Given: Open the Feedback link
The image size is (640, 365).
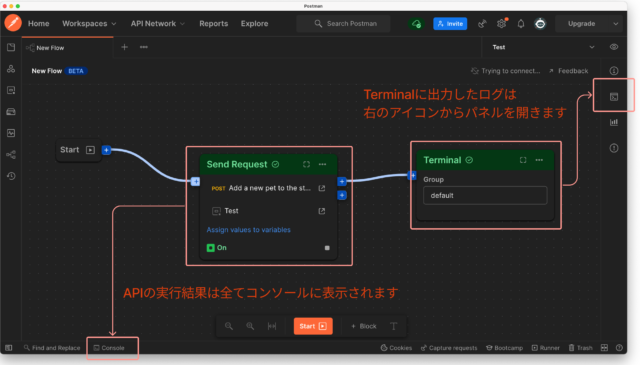Looking at the screenshot, I should [569, 71].
